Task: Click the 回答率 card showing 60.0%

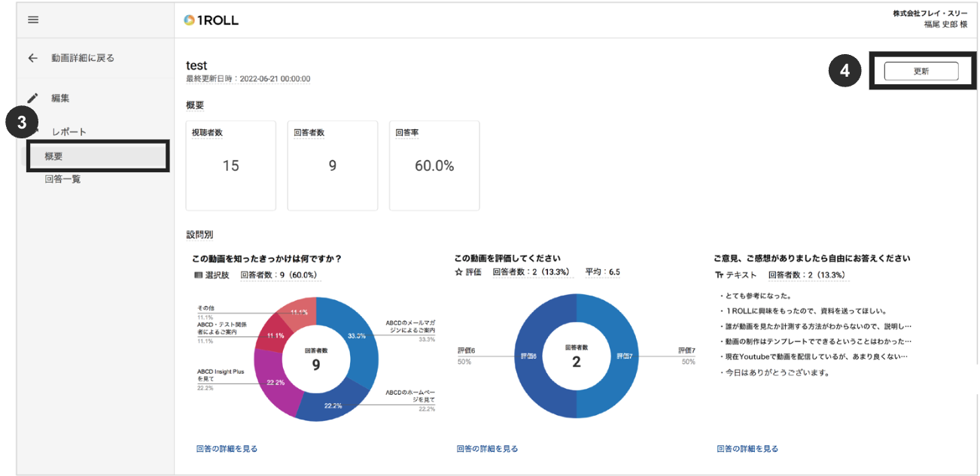Action: pyautogui.click(x=434, y=165)
